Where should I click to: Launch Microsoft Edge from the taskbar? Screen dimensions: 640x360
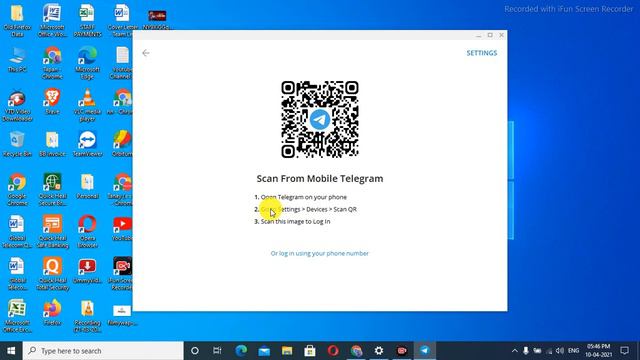[241, 351]
